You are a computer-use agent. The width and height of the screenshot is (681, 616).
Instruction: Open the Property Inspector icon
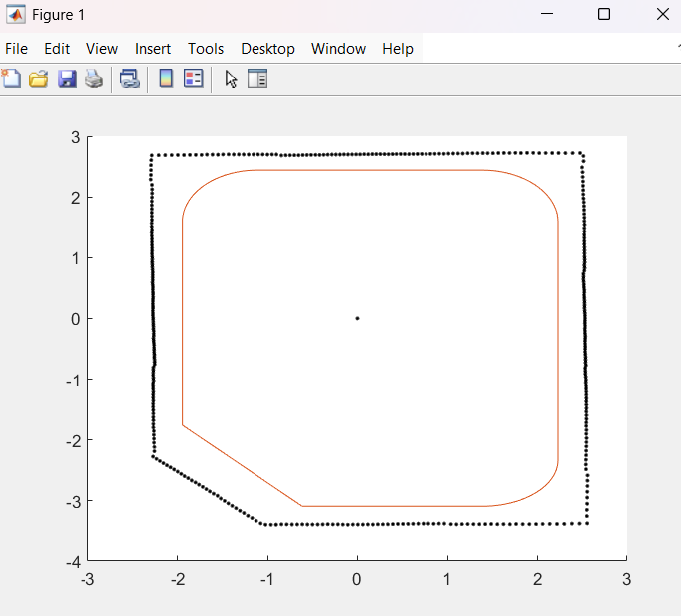click(257, 79)
